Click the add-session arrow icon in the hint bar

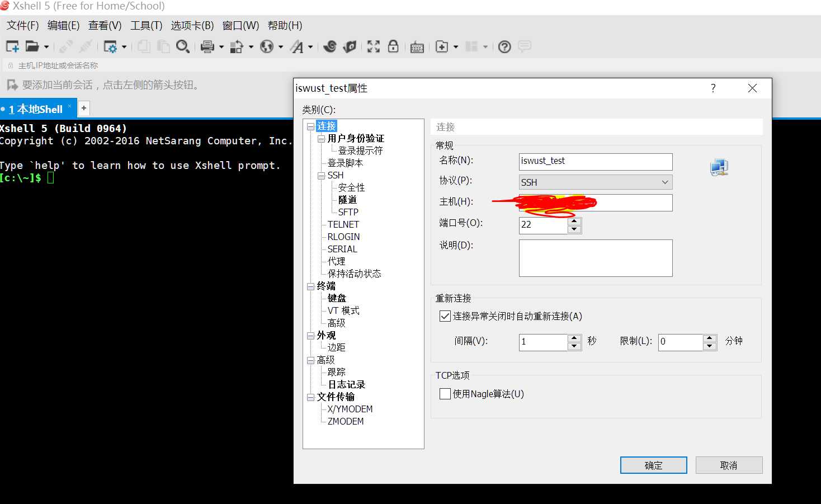12,85
